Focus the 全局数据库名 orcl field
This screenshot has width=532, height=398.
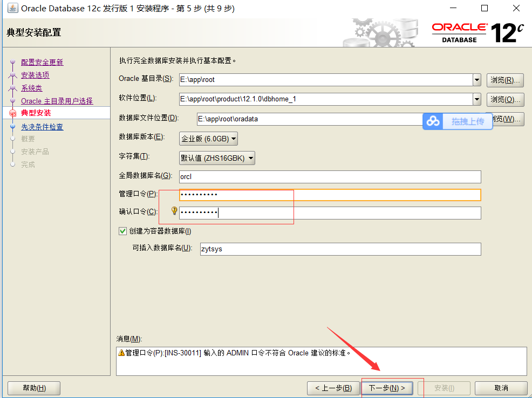click(330, 177)
